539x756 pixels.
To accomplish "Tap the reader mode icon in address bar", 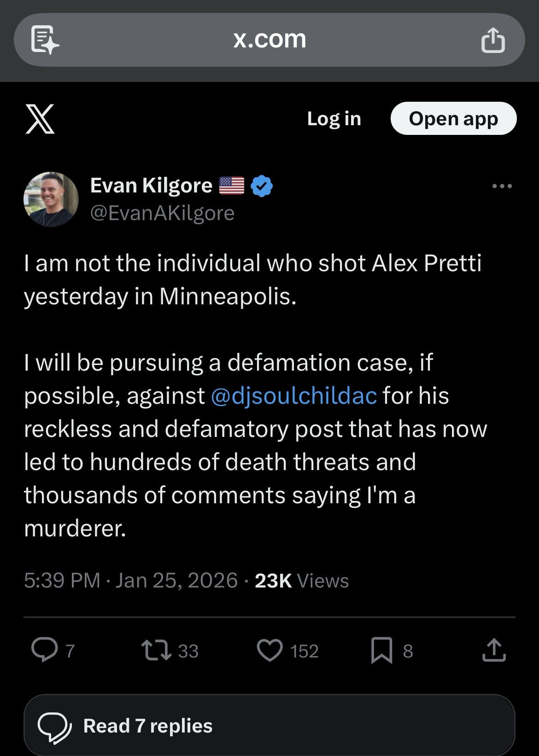I will (x=45, y=40).
